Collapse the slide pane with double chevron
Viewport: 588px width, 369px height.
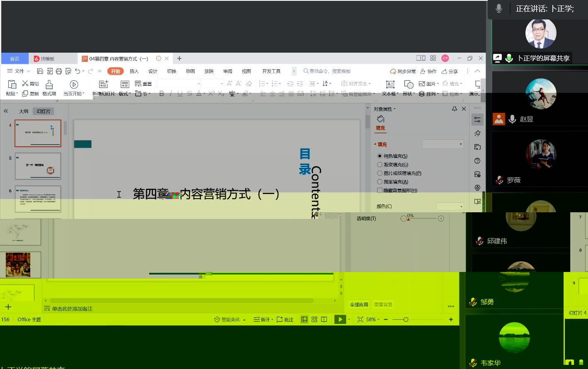[6, 111]
